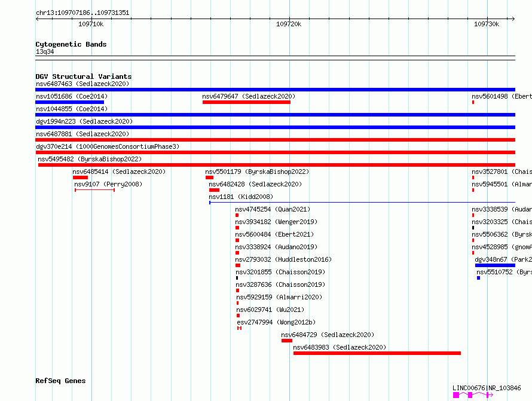The image size is (532, 401).
Task: Click the nsv6482428 (Sedlazeck2020) label
Action: click(255, 184)
